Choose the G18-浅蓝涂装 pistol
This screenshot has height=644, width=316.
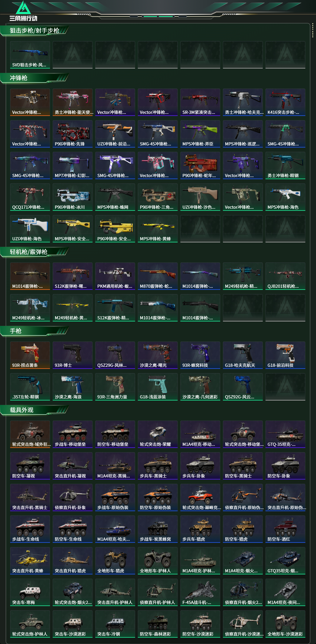coord(158,387)
